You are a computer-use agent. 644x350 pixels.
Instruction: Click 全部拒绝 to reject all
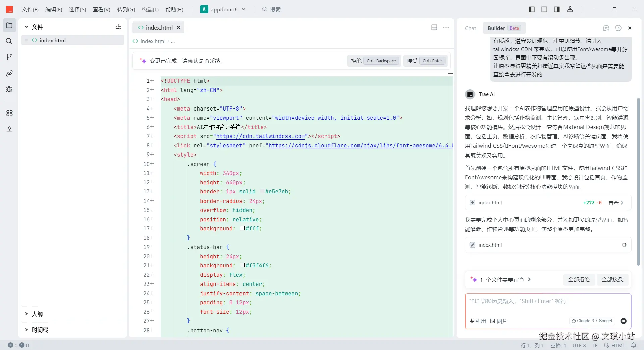pyautogui.click(x=579, y=280)
